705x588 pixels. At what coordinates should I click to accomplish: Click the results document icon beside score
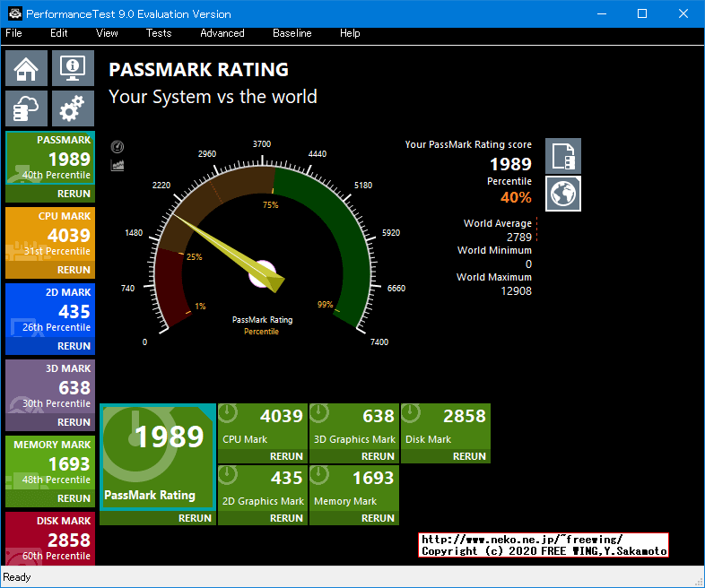point(563,156)
